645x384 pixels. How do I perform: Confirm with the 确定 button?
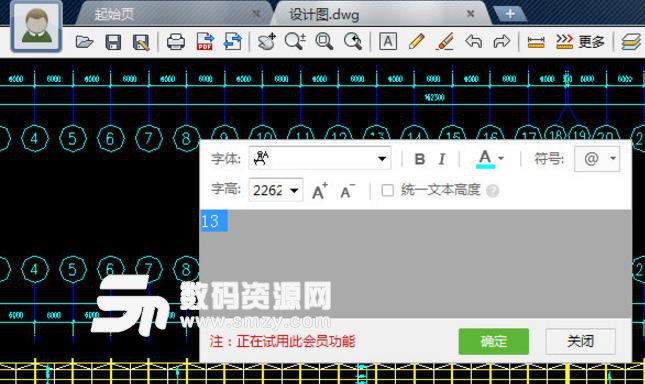[x=494, y=341]
